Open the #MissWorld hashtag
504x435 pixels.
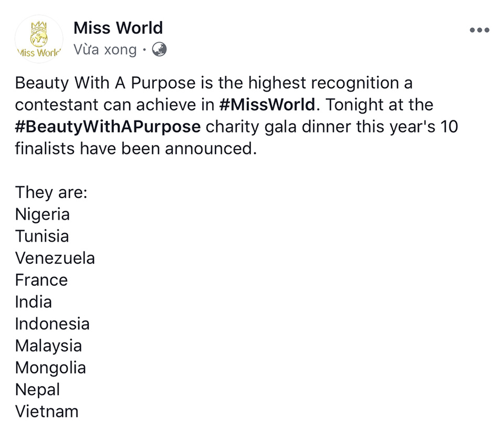pos(267,105)
